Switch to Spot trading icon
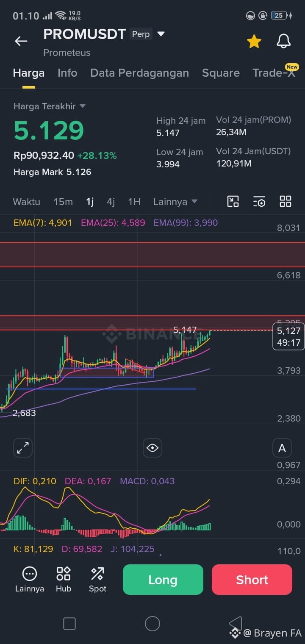 (x=97, y=579)
